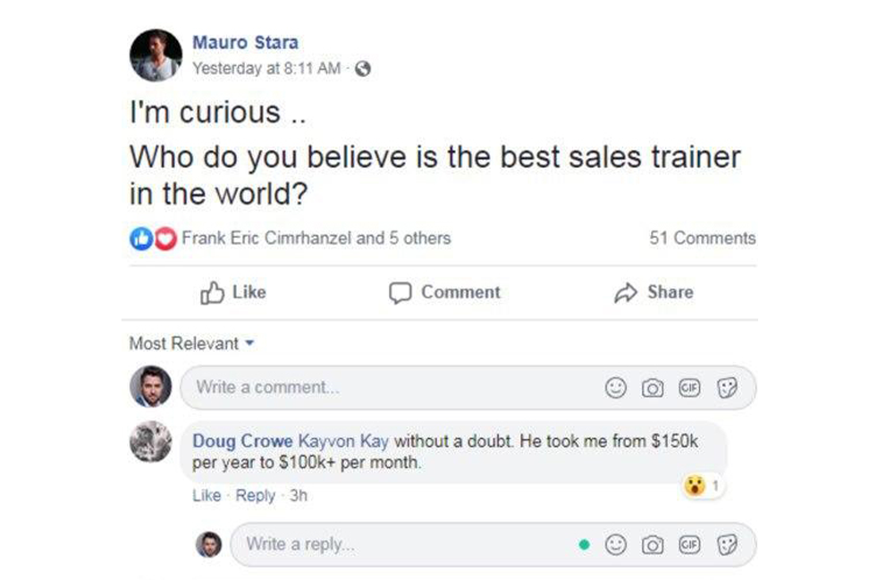Attach a photo in the reply box

pos(653,544)
